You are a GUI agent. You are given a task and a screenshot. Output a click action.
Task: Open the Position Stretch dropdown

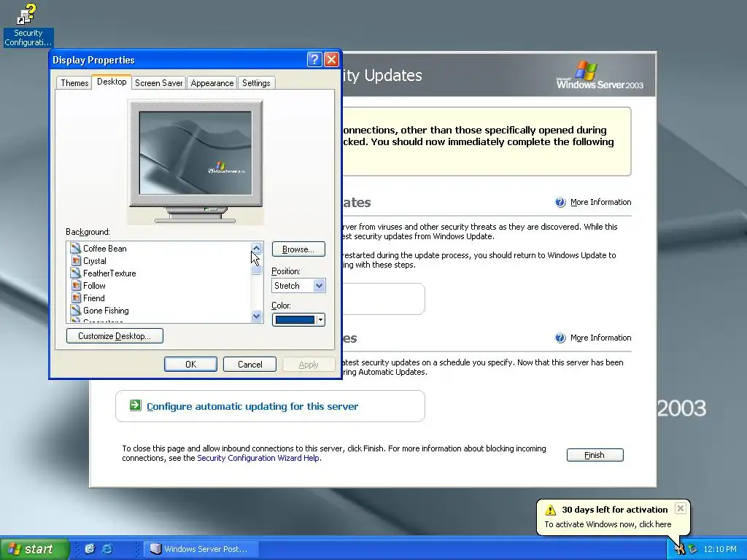320,286
